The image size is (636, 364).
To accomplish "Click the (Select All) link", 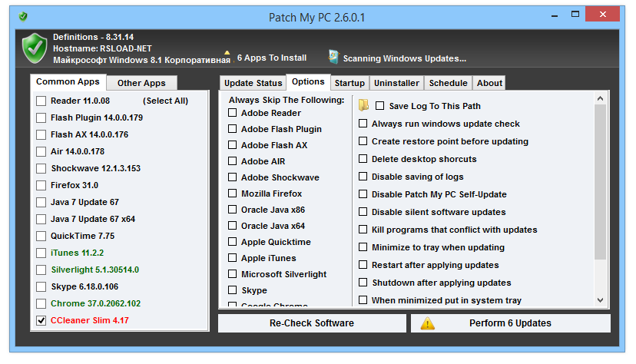I will 165,101.
